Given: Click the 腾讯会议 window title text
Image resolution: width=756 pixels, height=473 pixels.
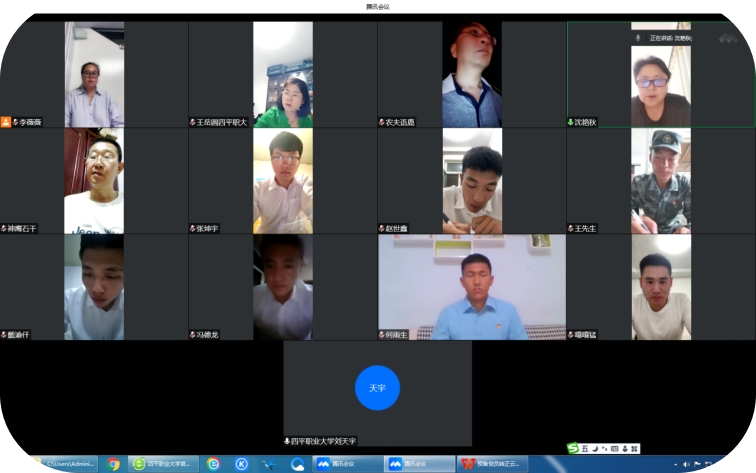Looking at the screenshot, I should [x=378, y=7].
